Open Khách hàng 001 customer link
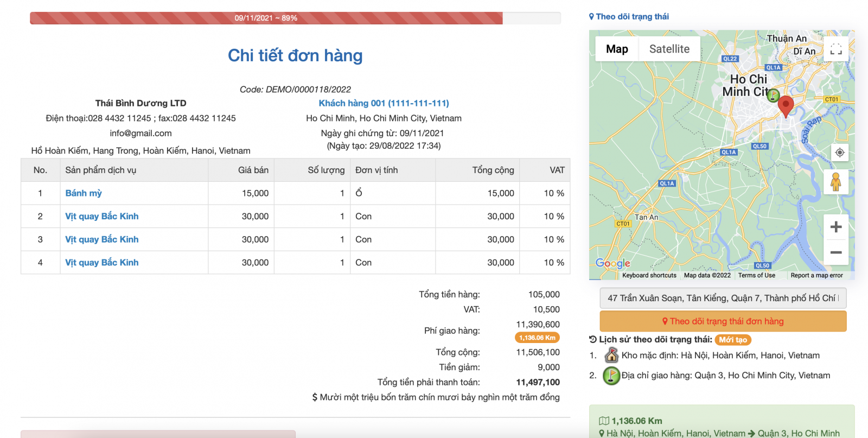 pyautogui.click(x=384, y=103)
